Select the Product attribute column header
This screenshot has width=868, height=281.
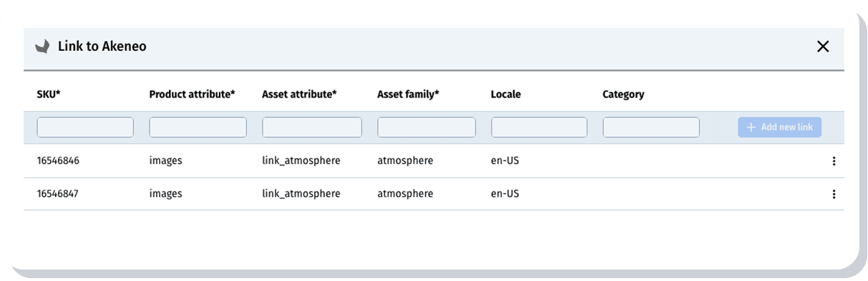click(192, 95)
